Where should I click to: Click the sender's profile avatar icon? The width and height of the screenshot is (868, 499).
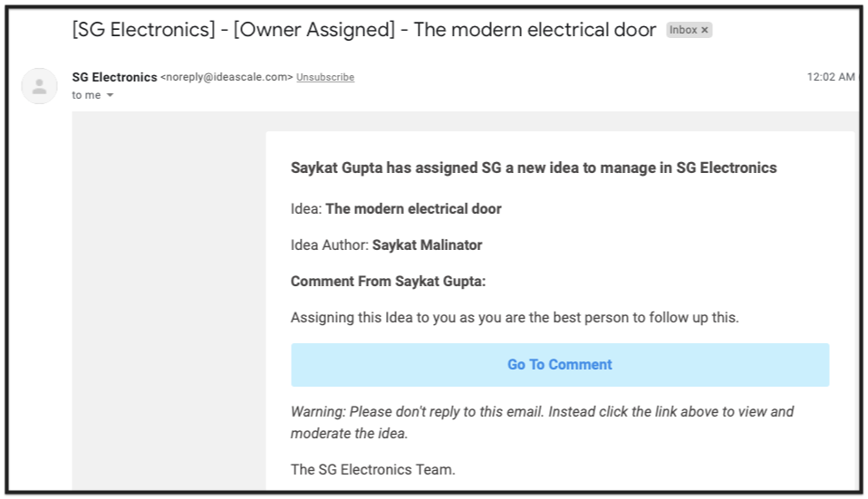coord(39,86)
